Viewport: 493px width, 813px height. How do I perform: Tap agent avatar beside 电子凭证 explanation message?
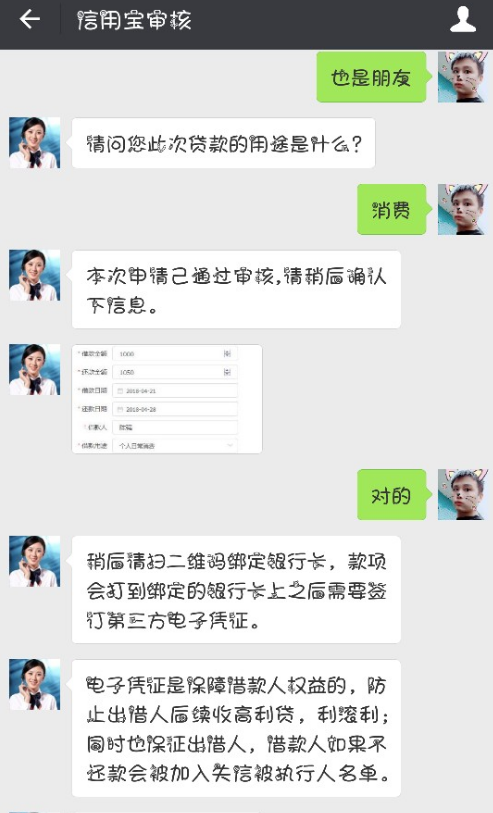tap(35, 684)
